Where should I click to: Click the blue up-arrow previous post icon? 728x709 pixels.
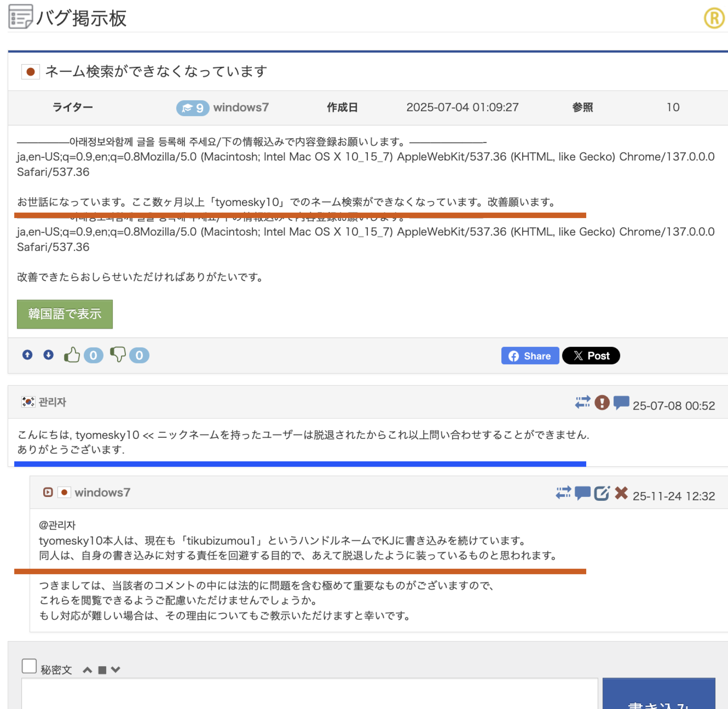(x=27, y=355)
